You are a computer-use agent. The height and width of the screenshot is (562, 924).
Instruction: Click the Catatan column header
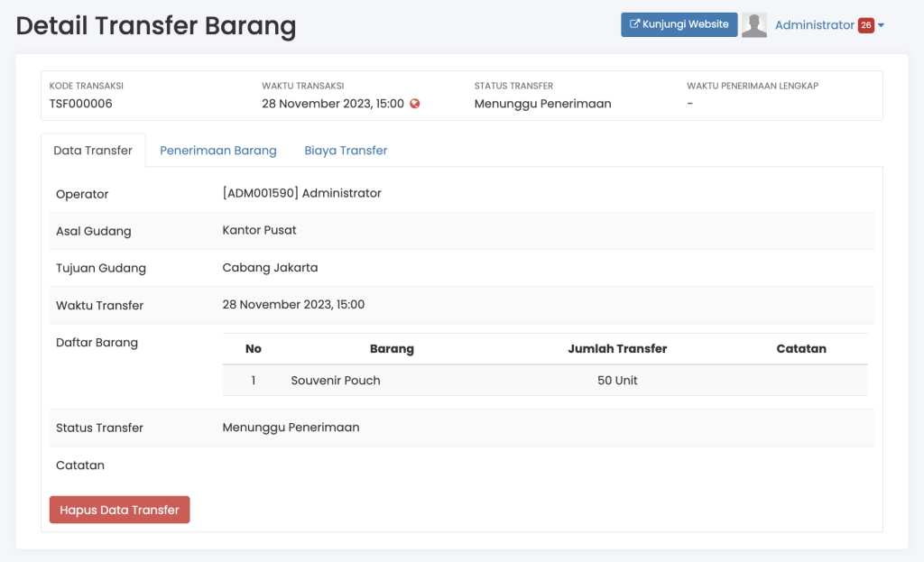801,348
